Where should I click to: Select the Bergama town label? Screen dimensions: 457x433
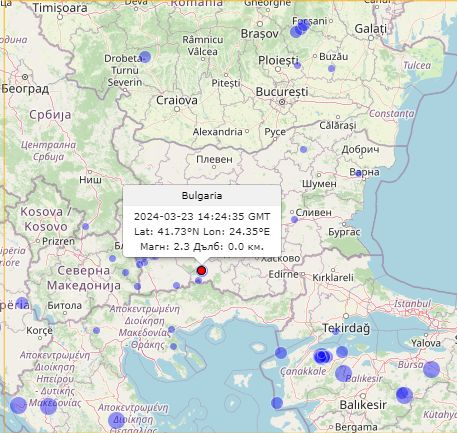[356, 427]
